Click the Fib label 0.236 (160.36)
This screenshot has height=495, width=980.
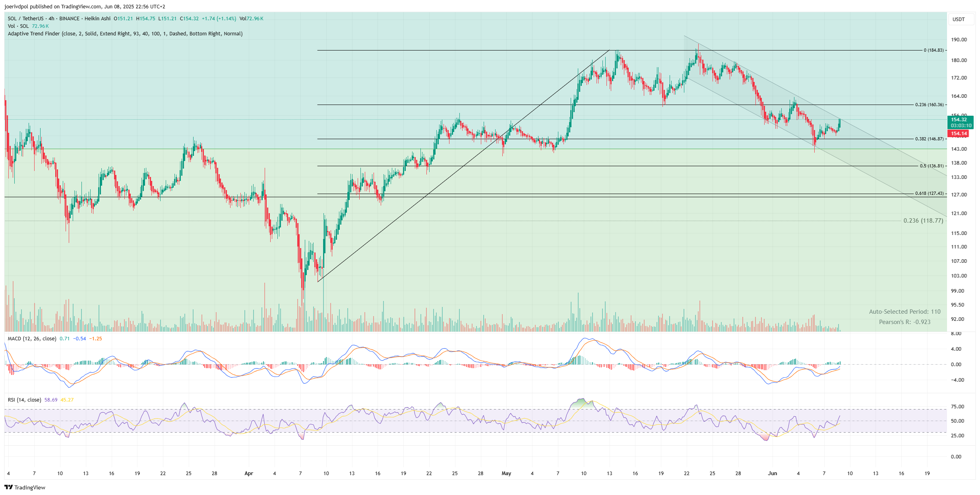pyautogui.click(x=929, y=105)
